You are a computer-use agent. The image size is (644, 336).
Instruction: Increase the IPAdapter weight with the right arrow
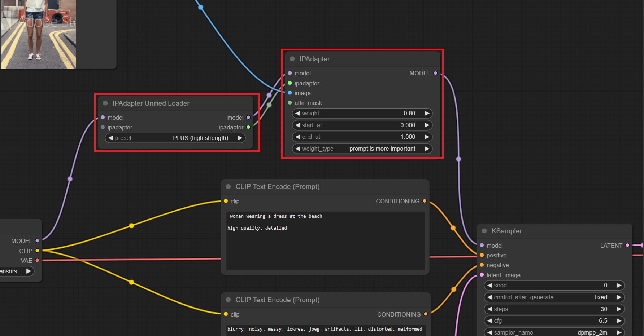click(427, 113)
